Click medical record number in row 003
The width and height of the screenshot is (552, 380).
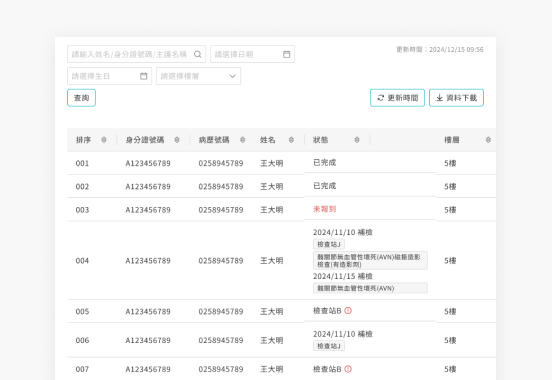point(221,210)
